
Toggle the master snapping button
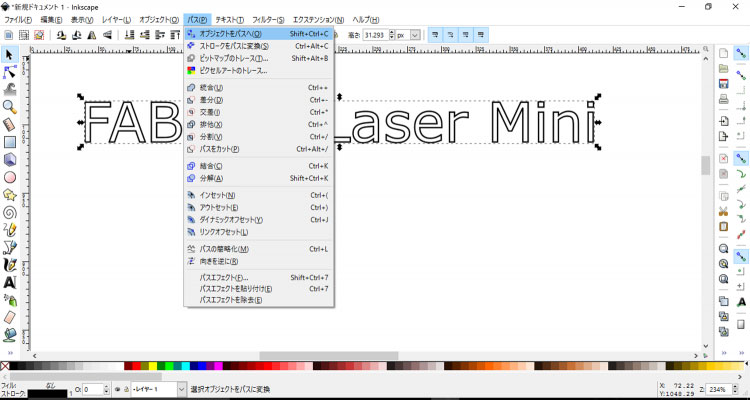coord(741,53)
